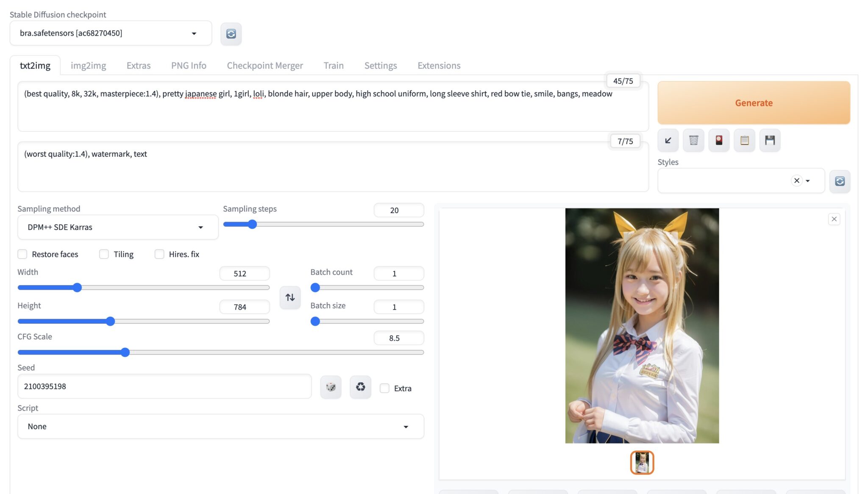Clear the prompt with the trash icon
This screenshot has width=868, height=494.
693,140
